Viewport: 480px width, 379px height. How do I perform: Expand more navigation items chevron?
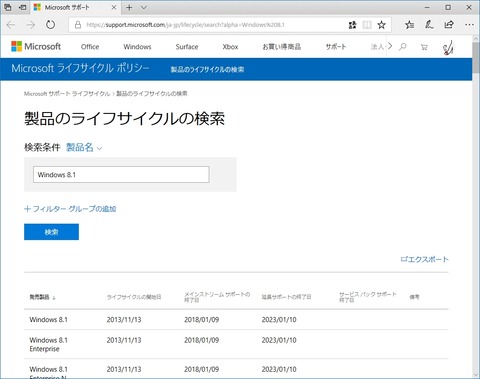(390, 46)
